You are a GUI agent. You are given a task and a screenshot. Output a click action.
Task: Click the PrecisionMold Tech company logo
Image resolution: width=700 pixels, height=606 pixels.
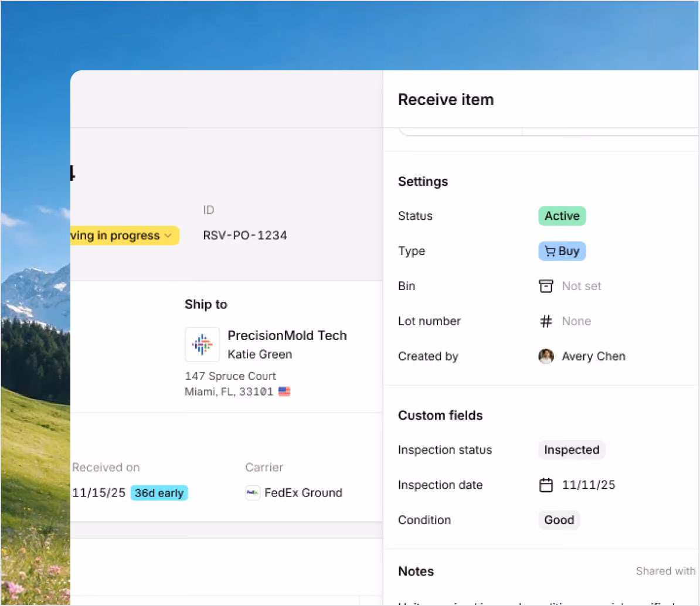[202, 345]
